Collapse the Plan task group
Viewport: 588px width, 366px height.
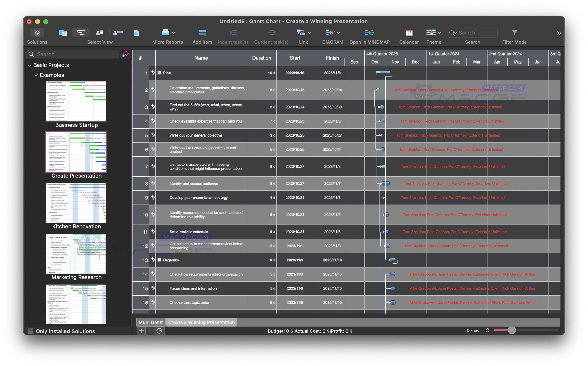[x=159, y=73]
